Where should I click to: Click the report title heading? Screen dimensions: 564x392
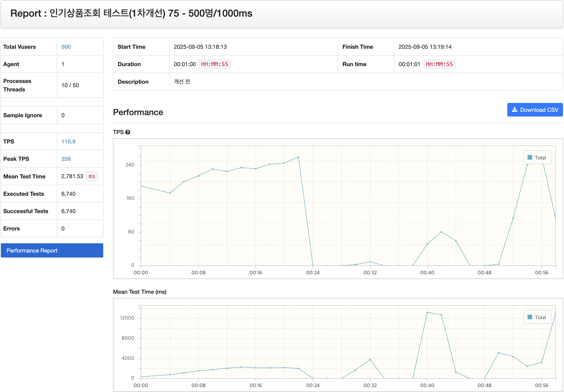pos(131,13)
